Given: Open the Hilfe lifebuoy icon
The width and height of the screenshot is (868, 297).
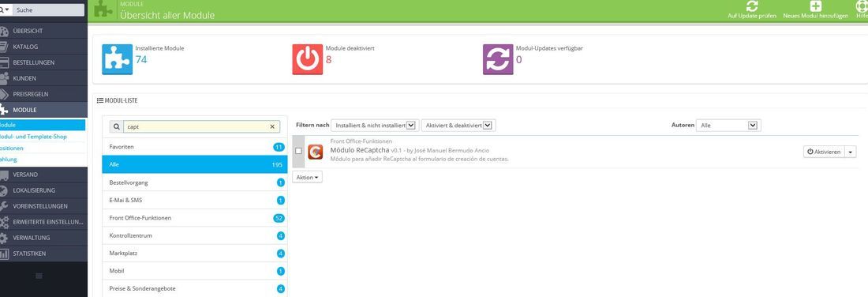Looking at the screenshot, I should [862, 6].
